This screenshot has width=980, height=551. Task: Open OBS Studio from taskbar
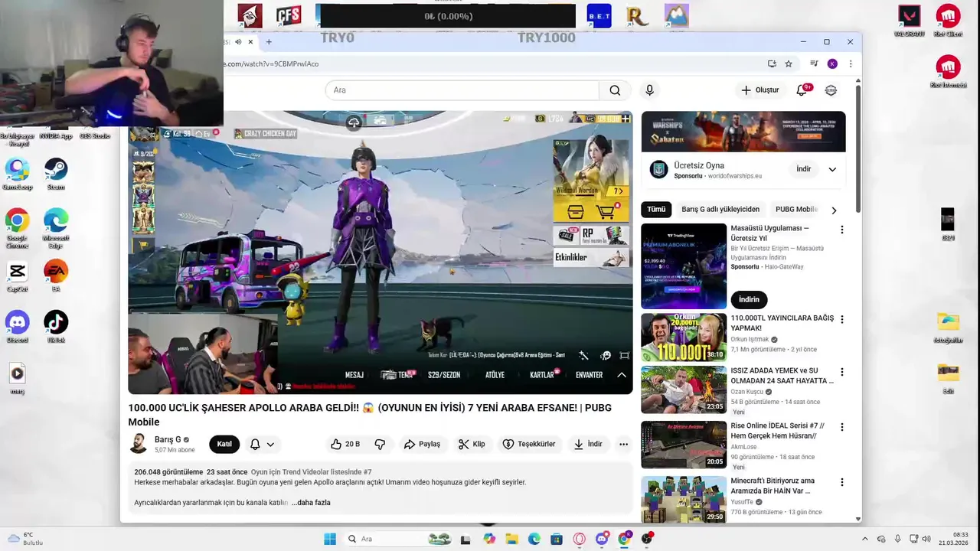click(647, 539)
